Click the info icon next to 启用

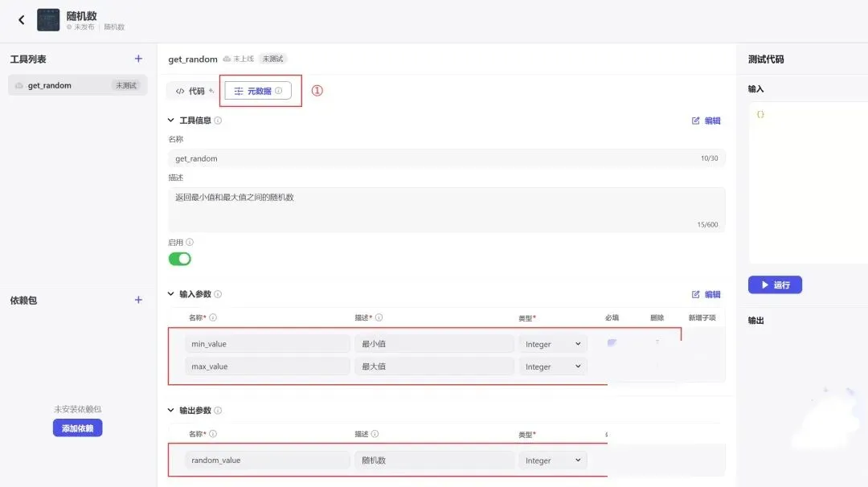190,242
